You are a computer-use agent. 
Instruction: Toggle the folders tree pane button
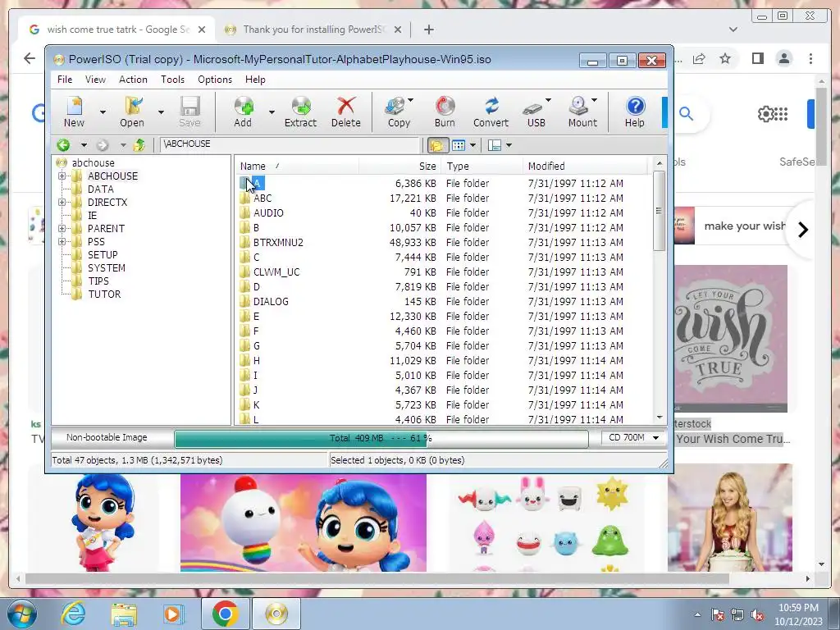(437, 145)
